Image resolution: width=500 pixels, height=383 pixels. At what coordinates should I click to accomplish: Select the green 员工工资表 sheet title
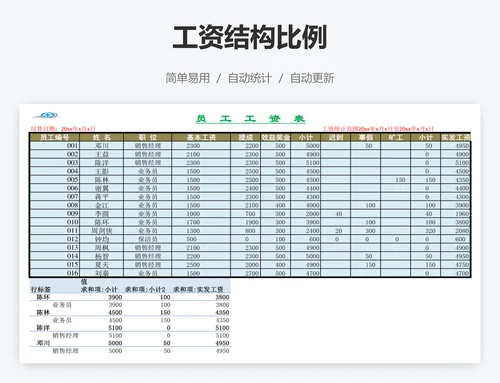pos(250,119)
